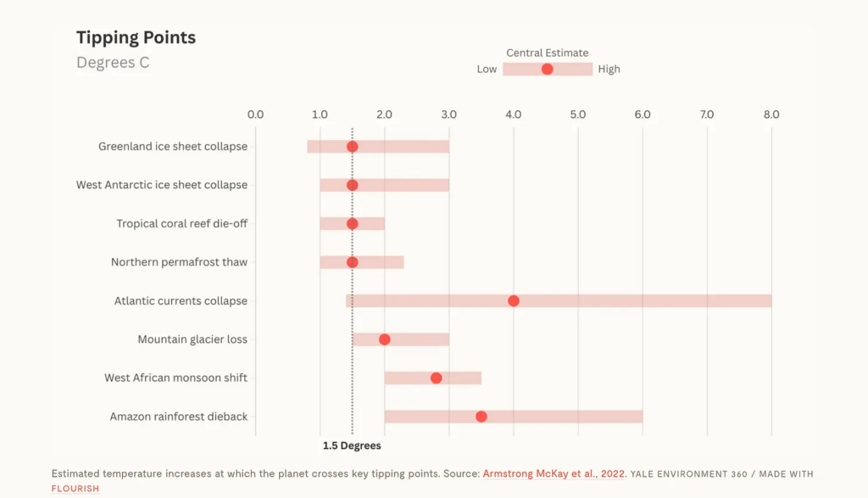Click the 4.0 axis tick label
The height and width of the screenshot is (498, 868).
513,115
